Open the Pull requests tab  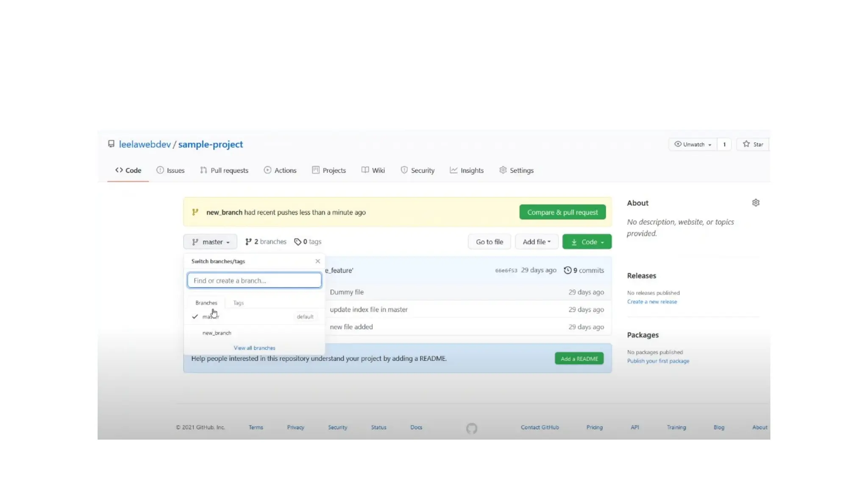coord(224,170)
